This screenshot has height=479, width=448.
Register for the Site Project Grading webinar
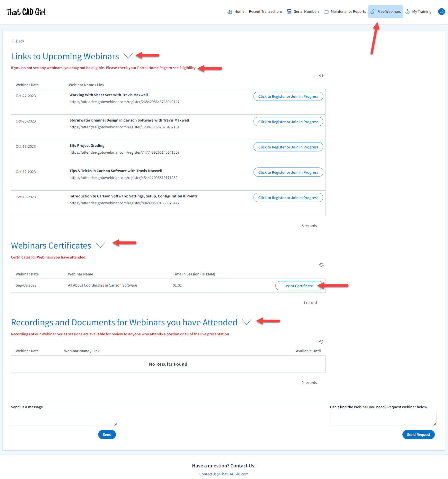(288, 147)
